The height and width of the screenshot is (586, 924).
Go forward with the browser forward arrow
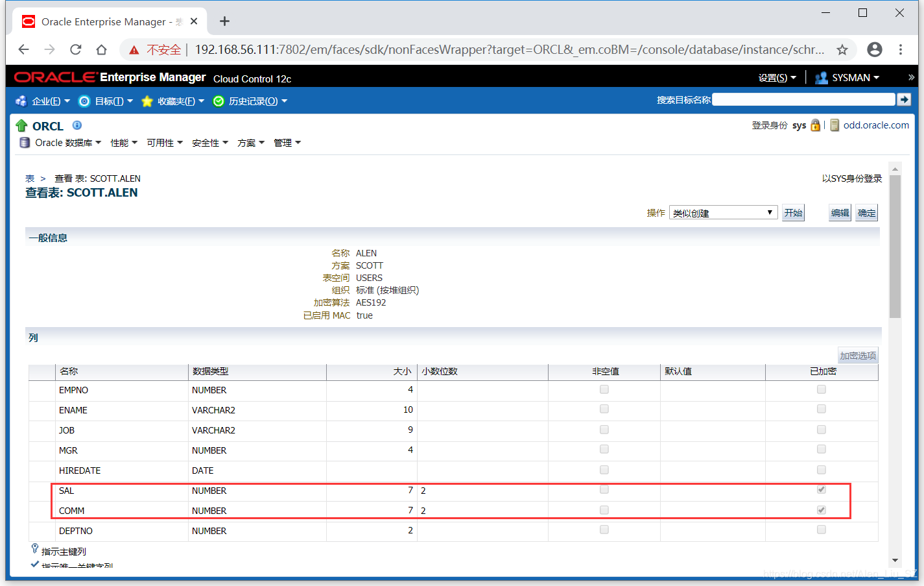click(50, 49)
